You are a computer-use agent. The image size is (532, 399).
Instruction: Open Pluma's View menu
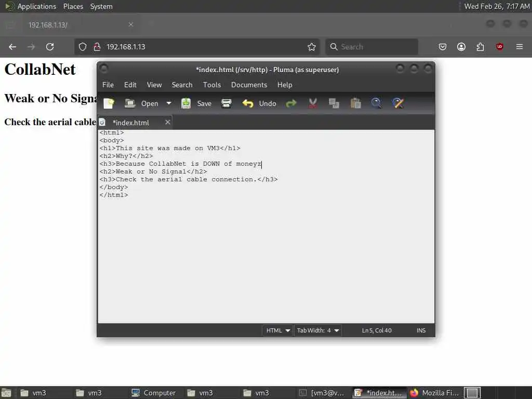coord(154,85)
